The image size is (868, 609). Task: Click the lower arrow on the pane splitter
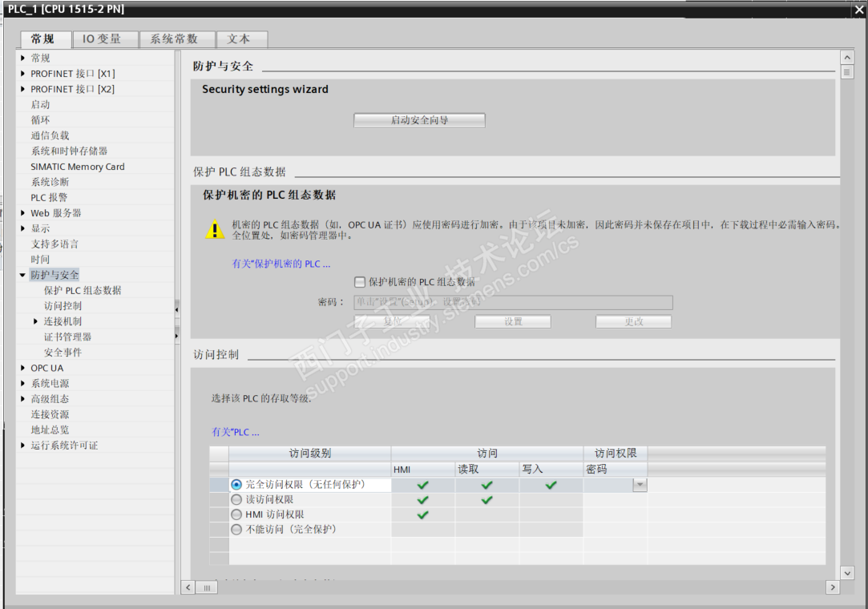[176, 336]
